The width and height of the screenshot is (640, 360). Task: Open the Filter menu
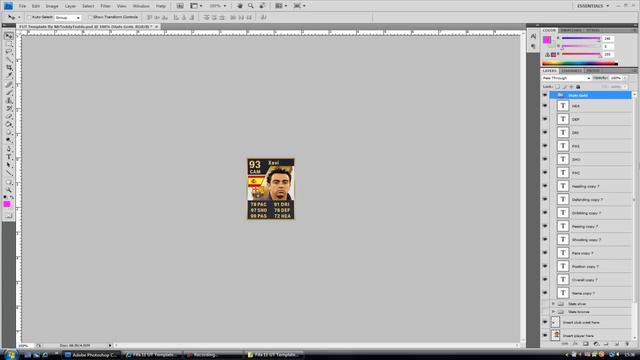pos(105,6)
